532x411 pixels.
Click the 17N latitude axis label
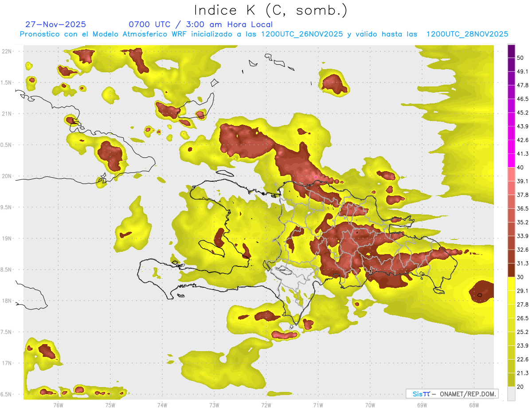coord(6,363)
